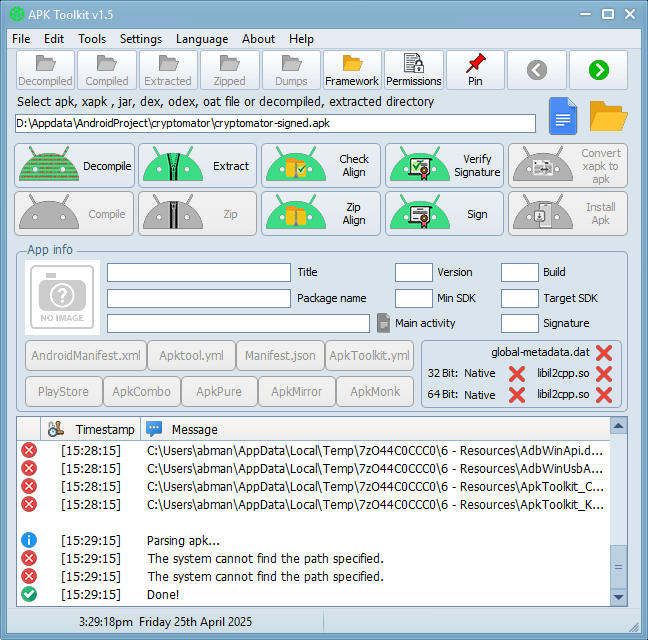
Task: Open Manifest.json
Action: pos(280,356)
